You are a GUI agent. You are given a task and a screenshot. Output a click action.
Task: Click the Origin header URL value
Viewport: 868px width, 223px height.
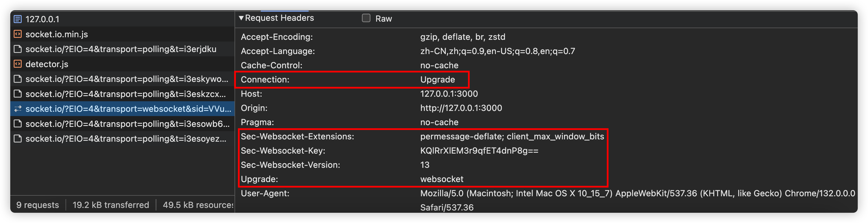click(461, 108)
